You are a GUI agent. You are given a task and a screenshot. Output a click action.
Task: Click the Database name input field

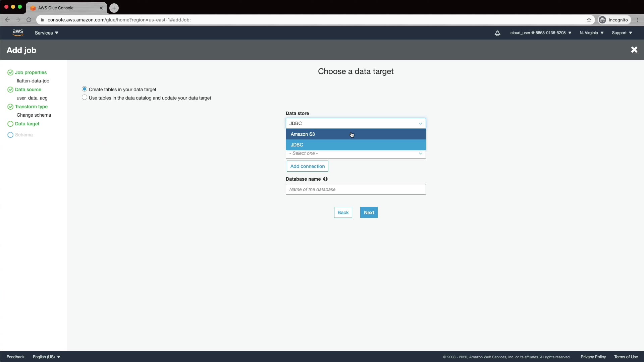click(x=356, y=189)
